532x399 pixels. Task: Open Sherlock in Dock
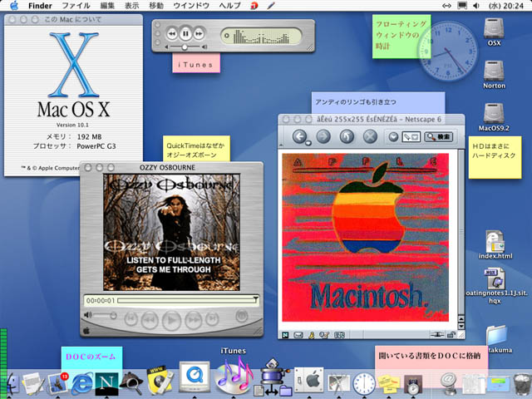click(x=131, y=383)
